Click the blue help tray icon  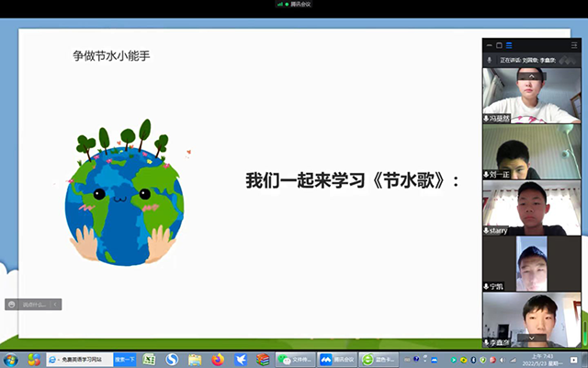[416, 359]
